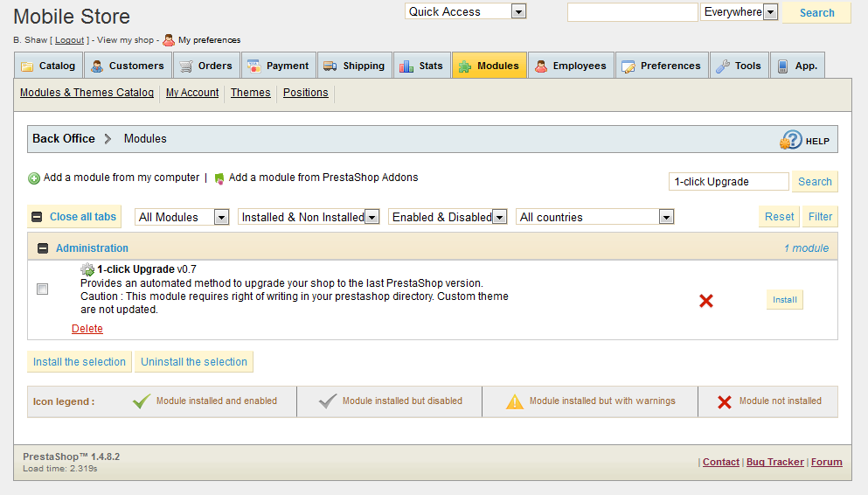Open the All Modules filter dropdown
Viewport: 868px width, 495px height.
tap(182, 217)
